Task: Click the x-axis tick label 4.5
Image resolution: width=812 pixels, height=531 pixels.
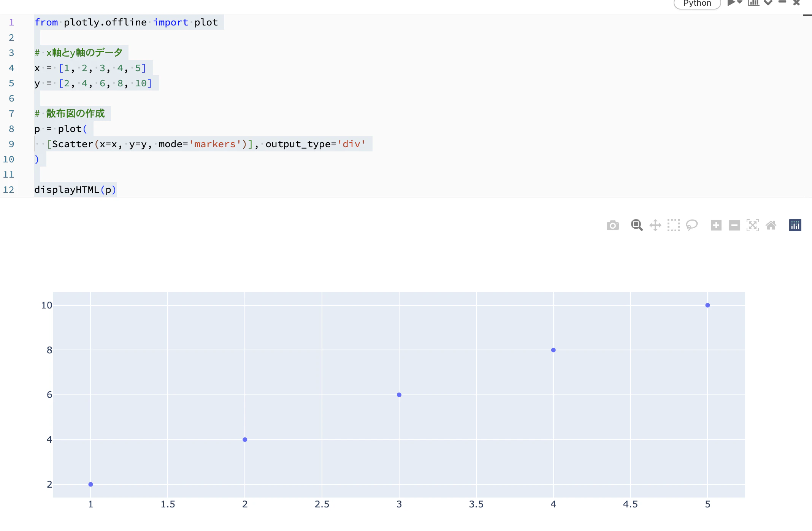Action: tap(630, 504)
